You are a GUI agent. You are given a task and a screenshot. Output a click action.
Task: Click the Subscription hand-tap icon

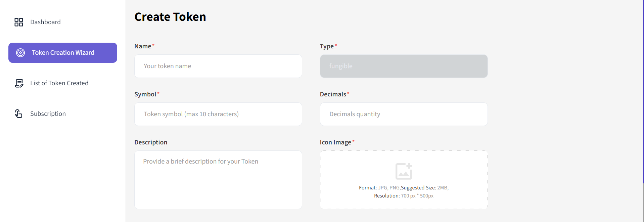point(19,114)
